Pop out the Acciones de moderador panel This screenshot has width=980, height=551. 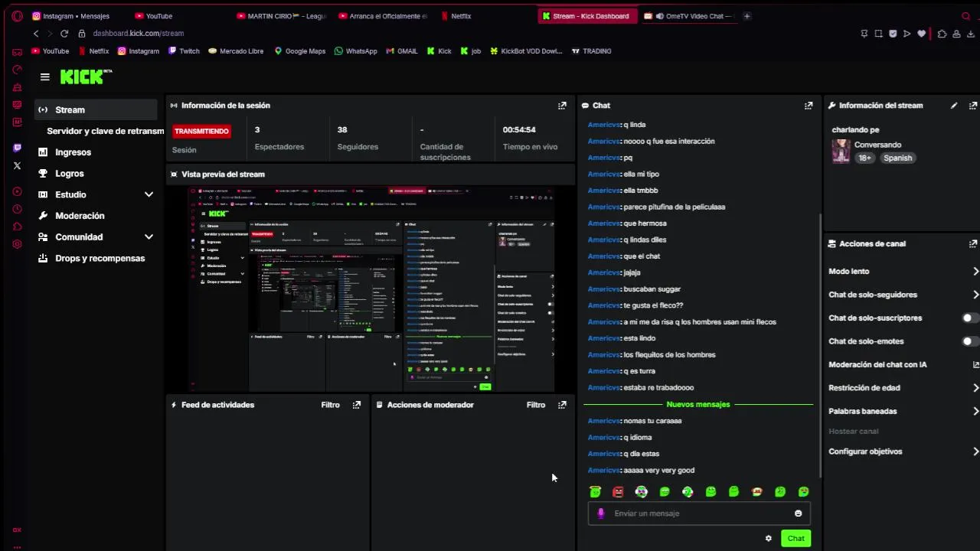(562, 405)
